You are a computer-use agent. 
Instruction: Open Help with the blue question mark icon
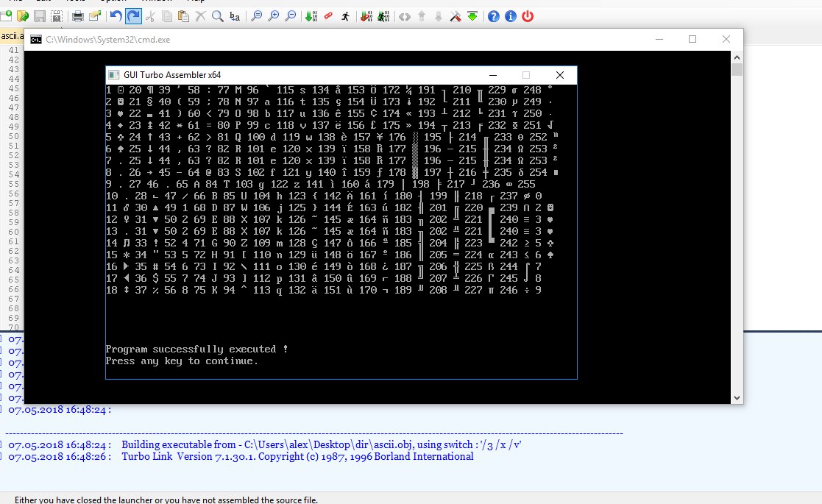(493, 16)
